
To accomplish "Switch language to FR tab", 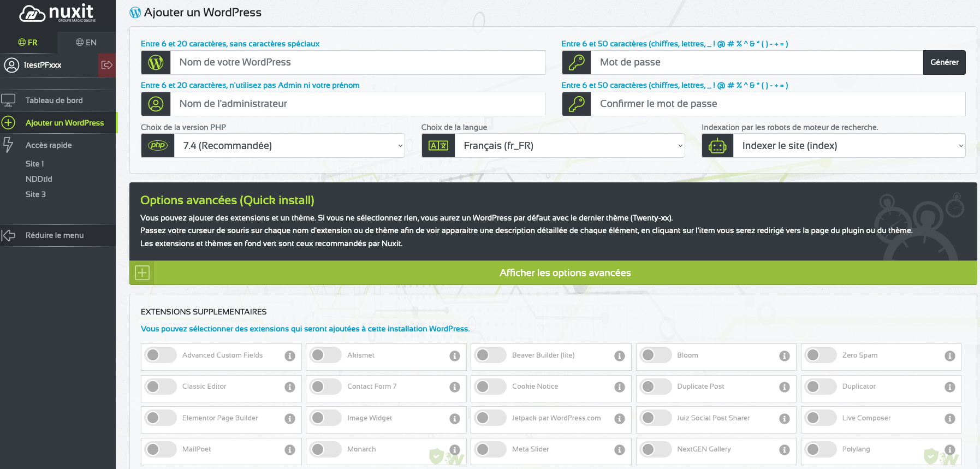I will [28, 43].
